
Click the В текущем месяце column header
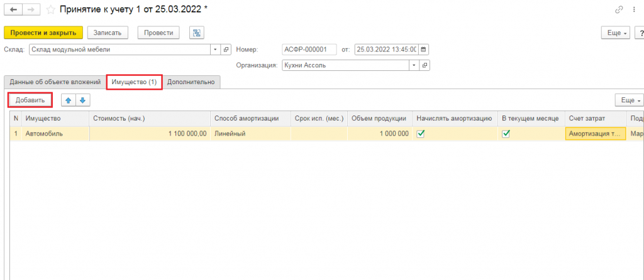tap(531, 119)
